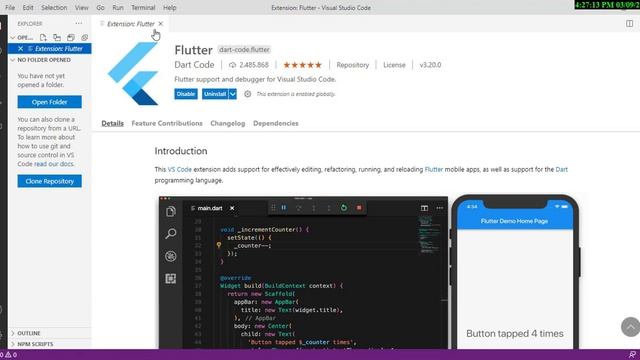640x360 pixels.
Task: Open the Go menu
Action: tap(100, 7)
